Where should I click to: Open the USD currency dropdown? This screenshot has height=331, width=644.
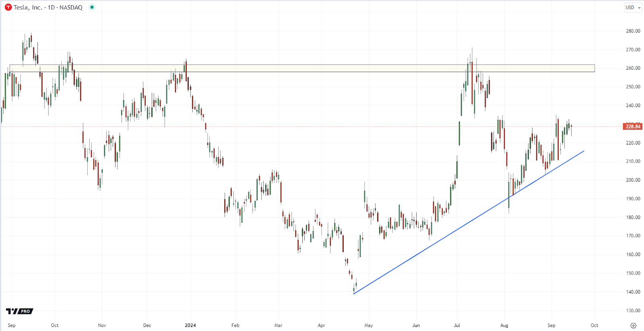633,7
